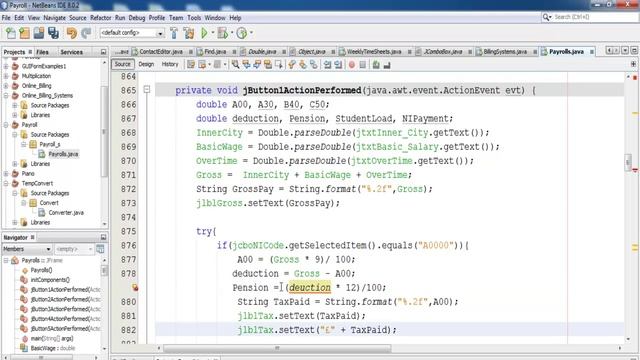The image size is (640, 360).
Task: Select Payrolls.java in Projects tree
Action: [63, 154]
